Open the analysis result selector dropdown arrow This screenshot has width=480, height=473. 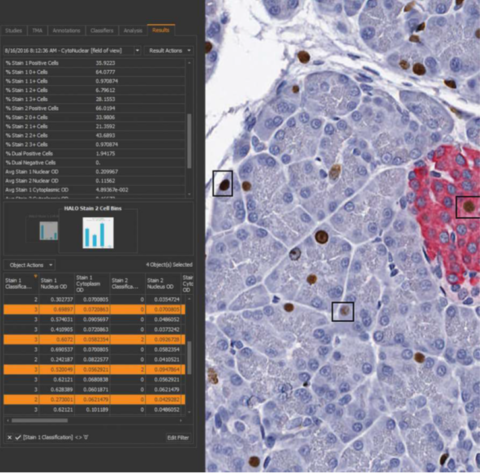click(x=137, y=51)
